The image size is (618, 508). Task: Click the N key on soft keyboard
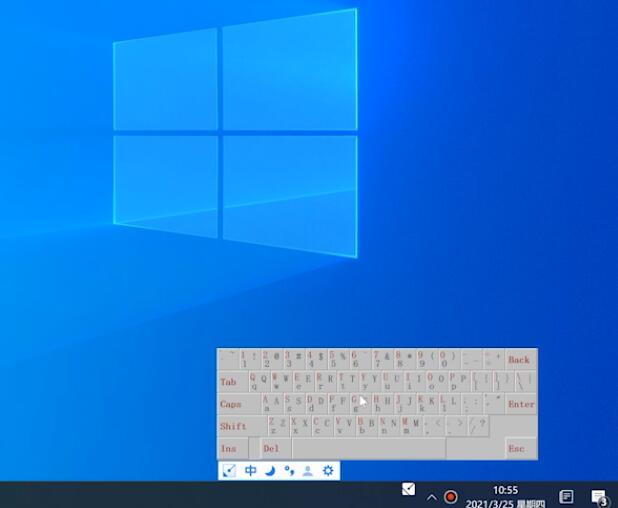389,426
